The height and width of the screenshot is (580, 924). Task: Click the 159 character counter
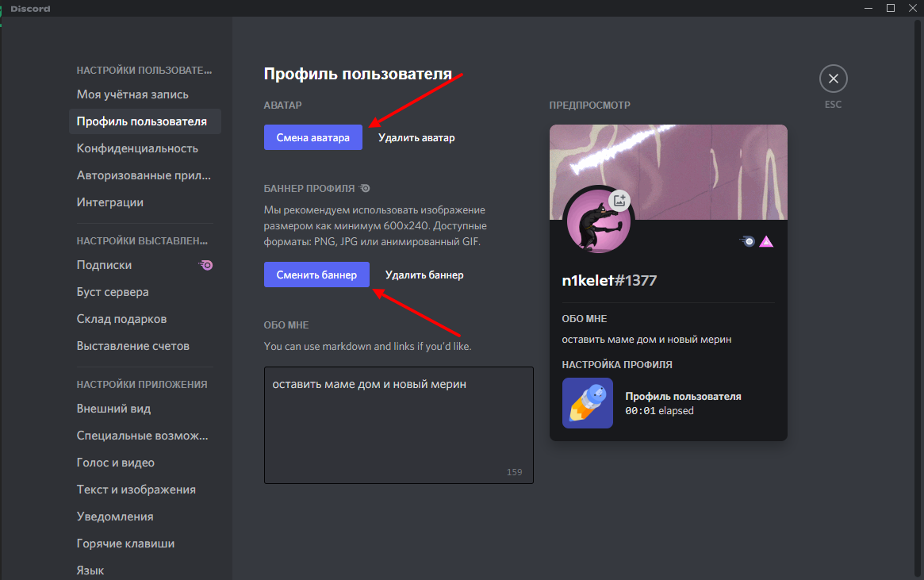pyautogui.click(x=514, y=472)
